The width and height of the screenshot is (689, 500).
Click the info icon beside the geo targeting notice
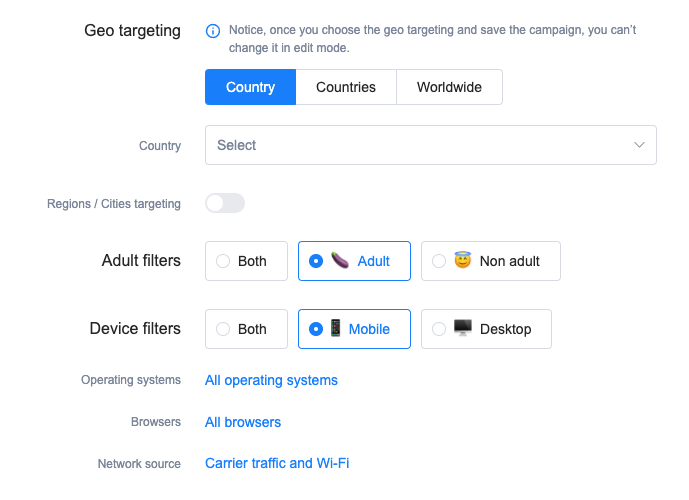212,31
